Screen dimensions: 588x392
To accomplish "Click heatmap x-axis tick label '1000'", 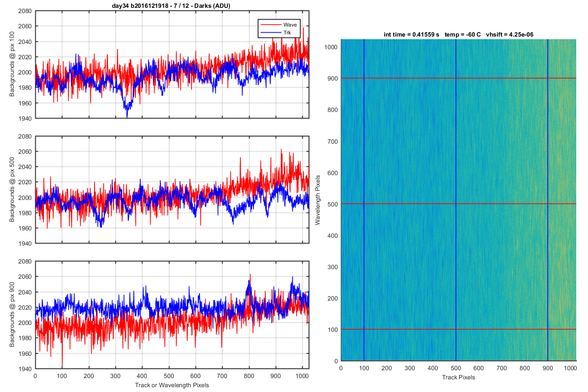I will pyautogui.click(x=571, y=368).
